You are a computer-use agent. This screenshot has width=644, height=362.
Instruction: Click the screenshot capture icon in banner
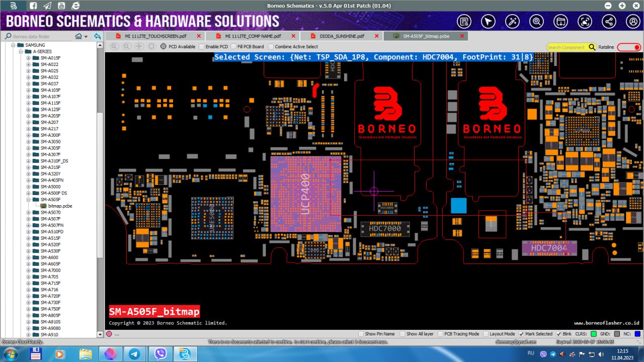[x=585, y=22]
